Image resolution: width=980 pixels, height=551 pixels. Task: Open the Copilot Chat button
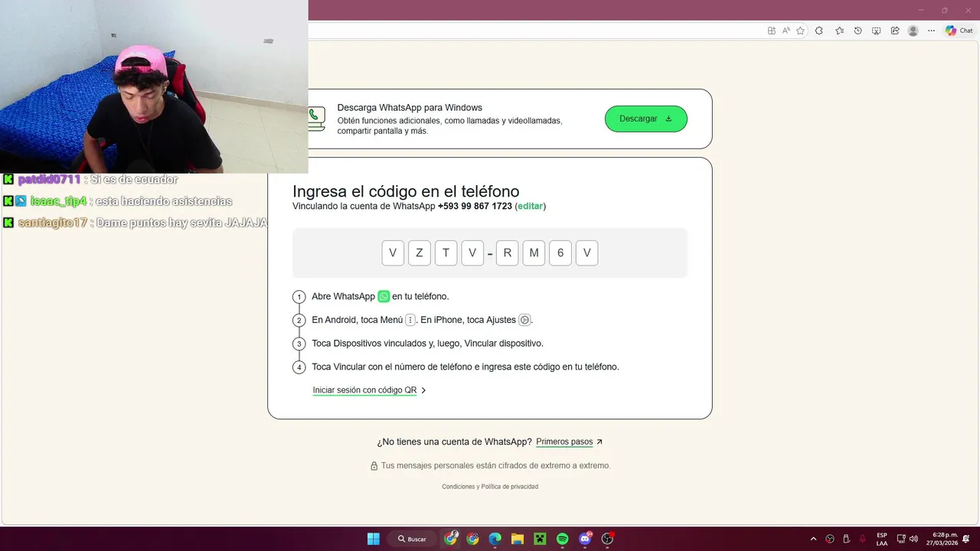click(x=959, y=31)
